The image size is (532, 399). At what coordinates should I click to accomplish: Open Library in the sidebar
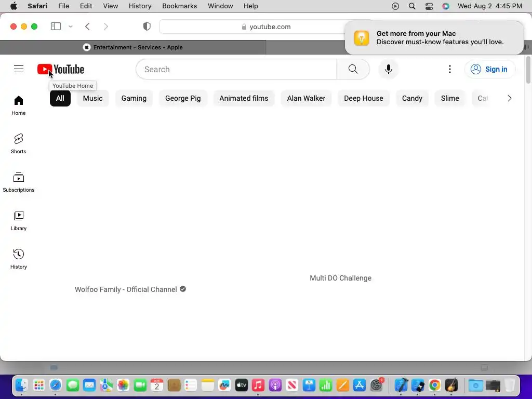coord(19,220)
